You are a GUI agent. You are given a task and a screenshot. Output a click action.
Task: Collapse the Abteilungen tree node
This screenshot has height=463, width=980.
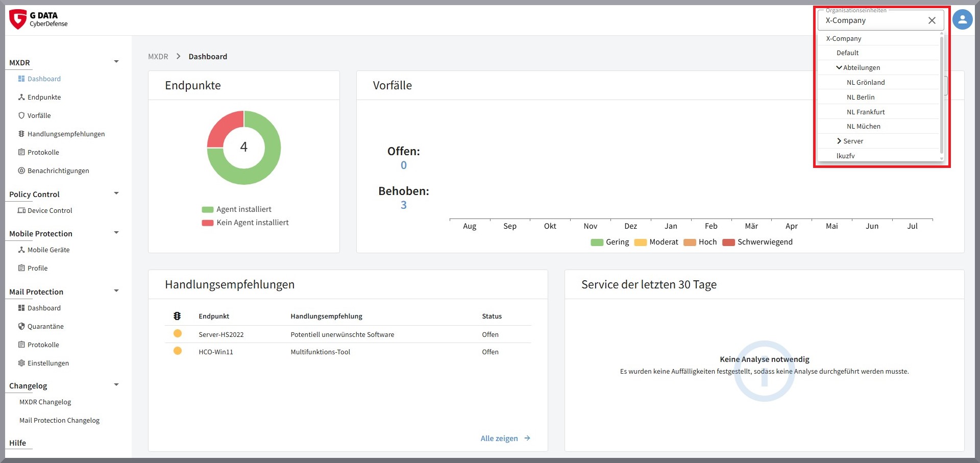[839, 67]
